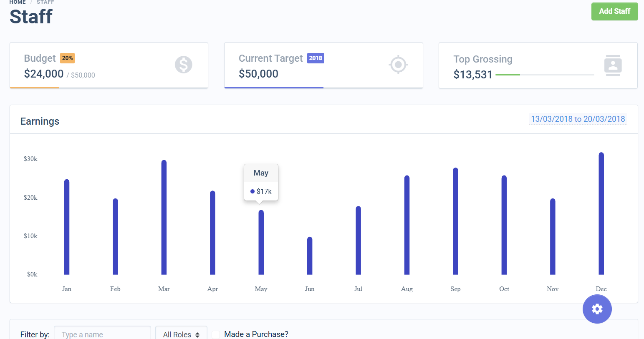Open the All Roles dropdown
Screen dimensions: 644x339
click(181, 334)
